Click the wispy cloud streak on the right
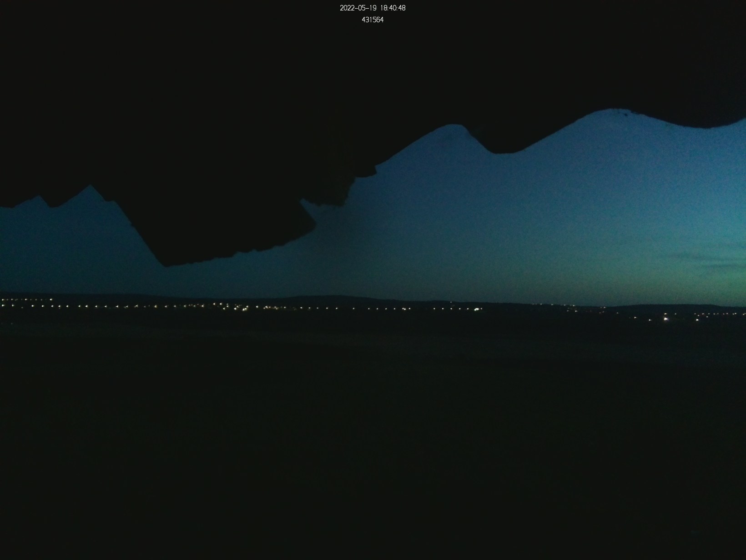 [701, 257]
